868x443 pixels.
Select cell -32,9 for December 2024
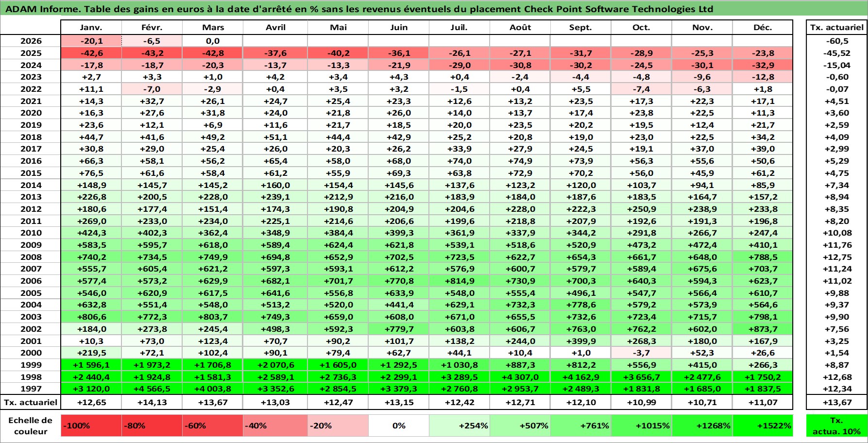[763, 65]
